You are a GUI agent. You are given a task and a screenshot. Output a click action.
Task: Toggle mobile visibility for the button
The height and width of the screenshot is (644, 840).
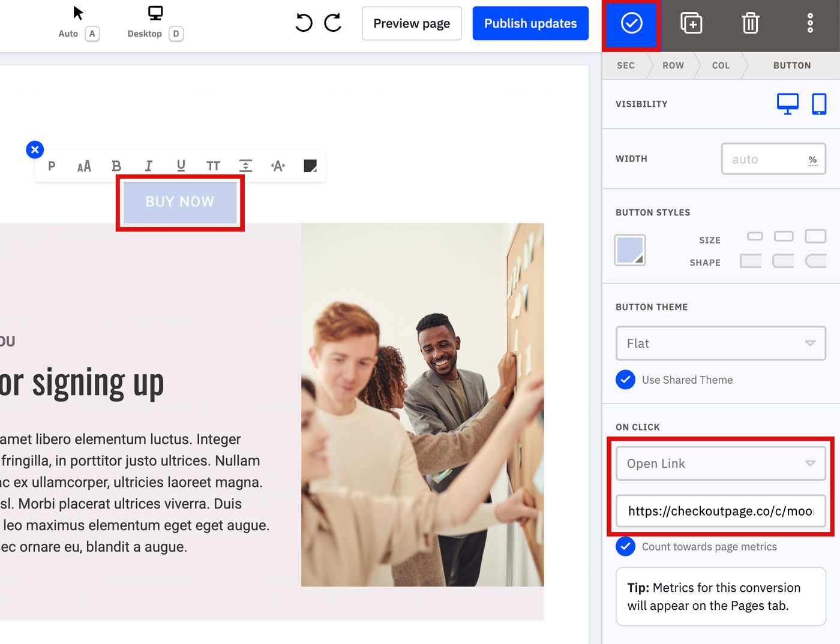[819, 104]
